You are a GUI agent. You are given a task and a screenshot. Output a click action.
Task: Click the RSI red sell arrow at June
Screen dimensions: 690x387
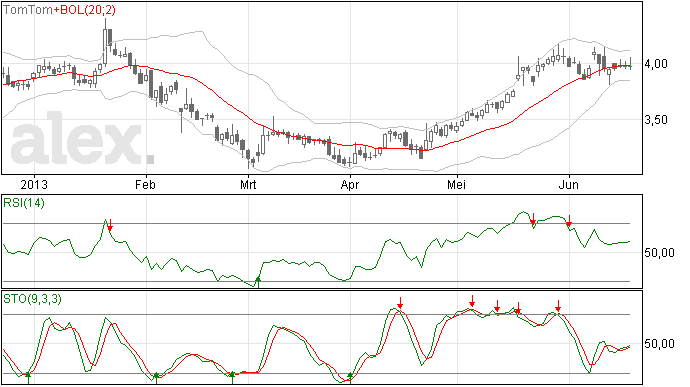[x=569, y=221]
